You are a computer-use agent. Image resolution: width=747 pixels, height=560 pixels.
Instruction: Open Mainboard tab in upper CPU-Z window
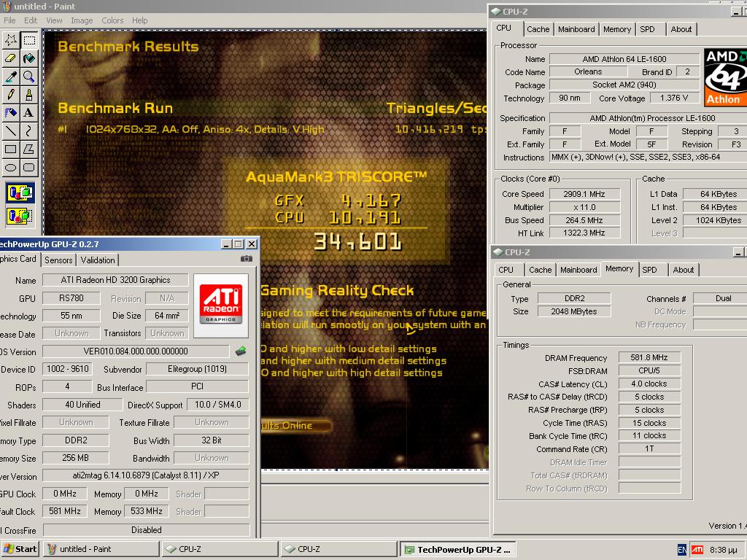(576, 29)
